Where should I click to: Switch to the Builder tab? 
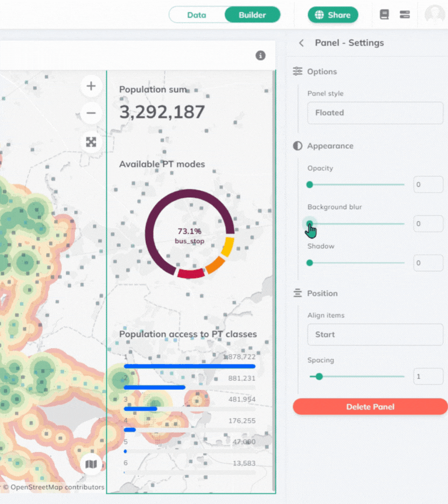point(252,15)
